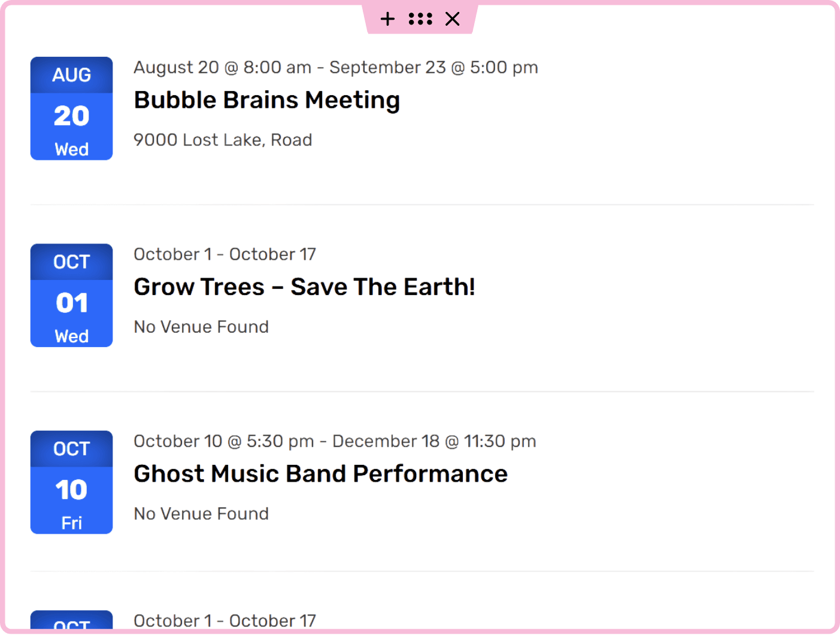The height and width of the screenshot is (636, 840).
Task: Click the October 10 @ 5:30 pm date range
Action: pyautogui.click(x=335, y=442)
